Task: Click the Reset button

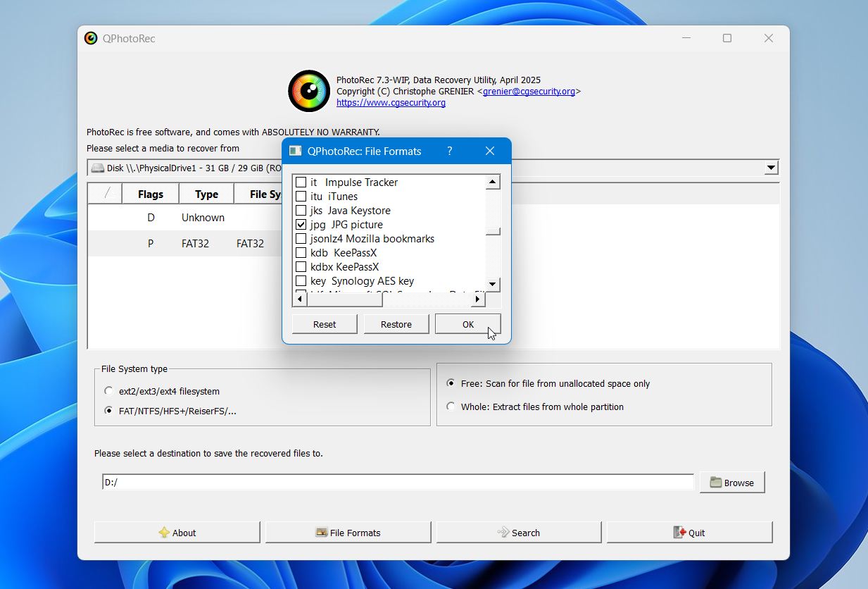Action: click(x=325, y=324)
